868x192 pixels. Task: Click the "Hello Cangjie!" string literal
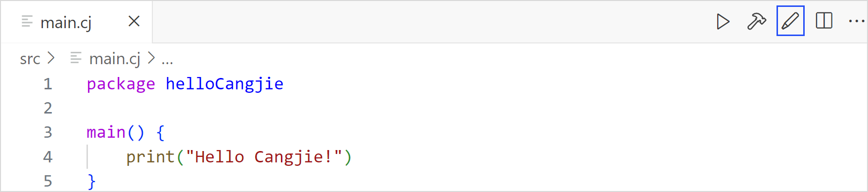pyautogui.click(x=264, y=157)
